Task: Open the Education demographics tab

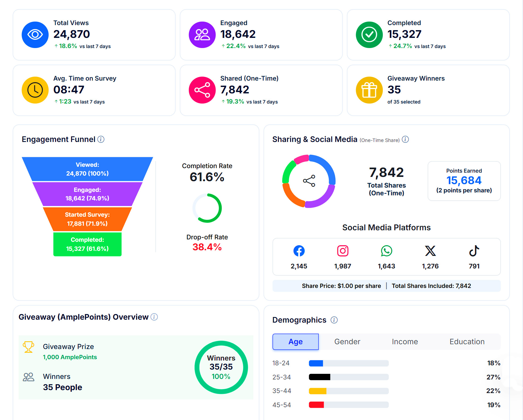Action: (x=467, y=342)
